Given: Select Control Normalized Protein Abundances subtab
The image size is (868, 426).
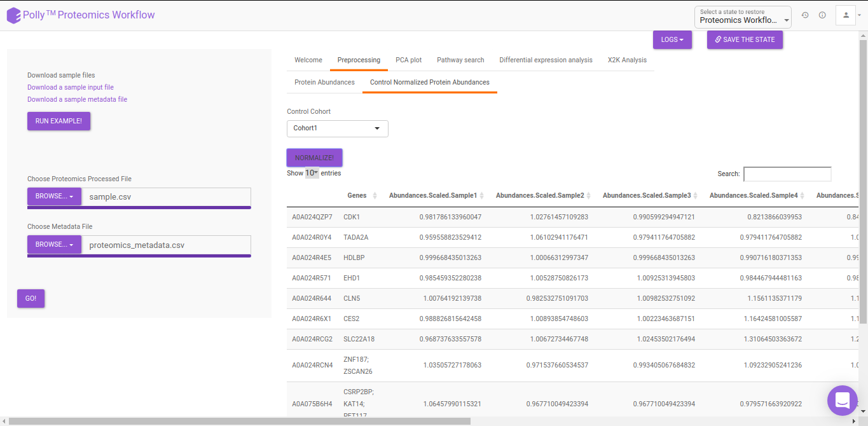Looking at the screenshot, I should 430,83.
